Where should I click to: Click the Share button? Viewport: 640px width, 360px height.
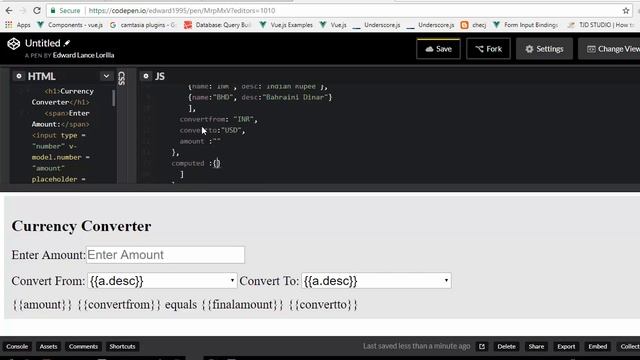pyautogui.click(x=536, y=347)
